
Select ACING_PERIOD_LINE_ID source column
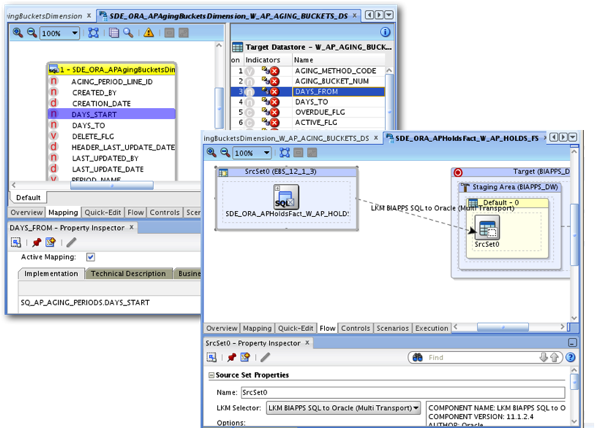pos(112,81)
